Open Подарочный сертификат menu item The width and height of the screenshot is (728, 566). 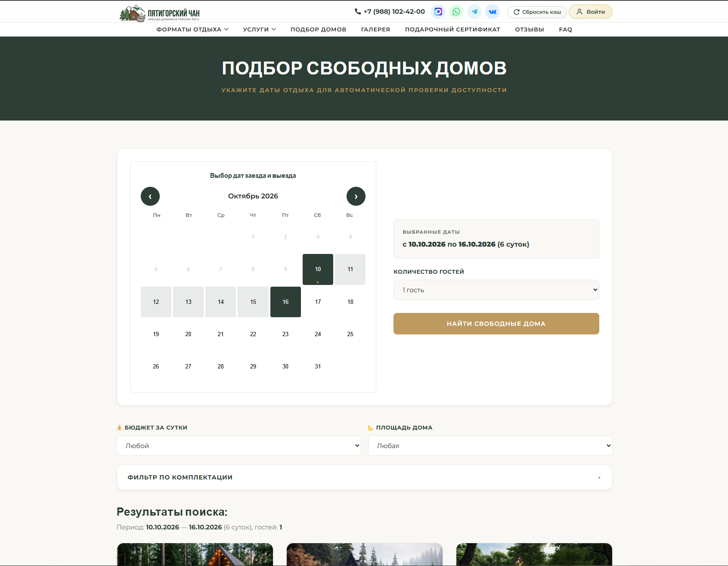tap(452, 29)
